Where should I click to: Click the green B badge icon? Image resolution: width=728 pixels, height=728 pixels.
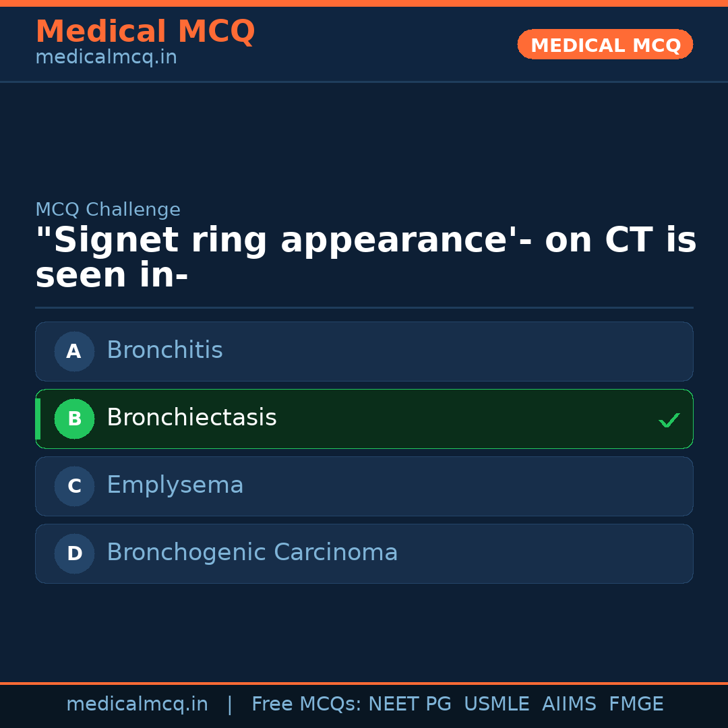[x=74, y=419]
